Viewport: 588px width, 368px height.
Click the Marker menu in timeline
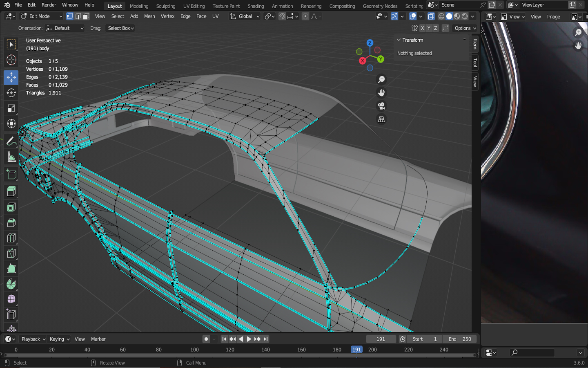[x=98, y=339]
